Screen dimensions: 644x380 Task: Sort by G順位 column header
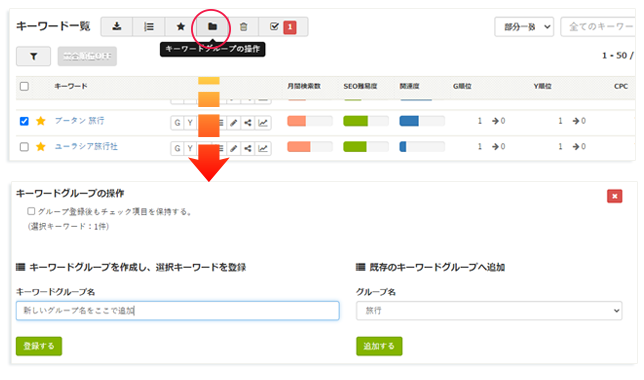462,86
